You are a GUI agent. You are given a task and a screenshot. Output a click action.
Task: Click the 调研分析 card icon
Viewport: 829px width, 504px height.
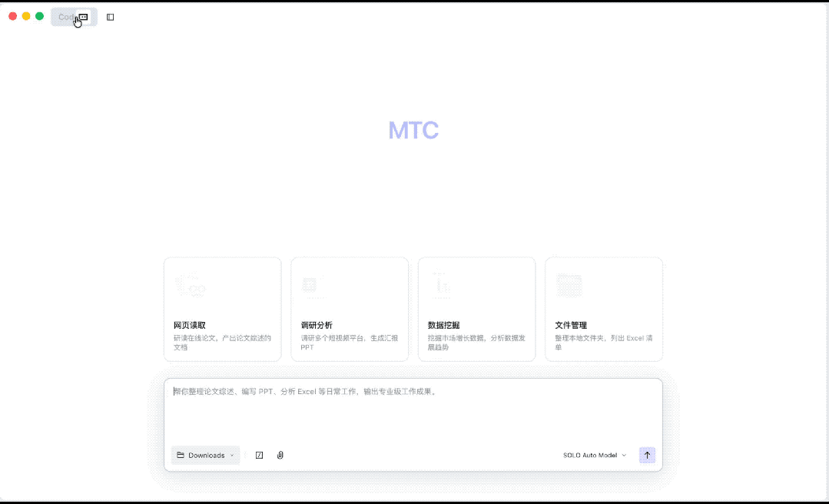pos(310,284)
